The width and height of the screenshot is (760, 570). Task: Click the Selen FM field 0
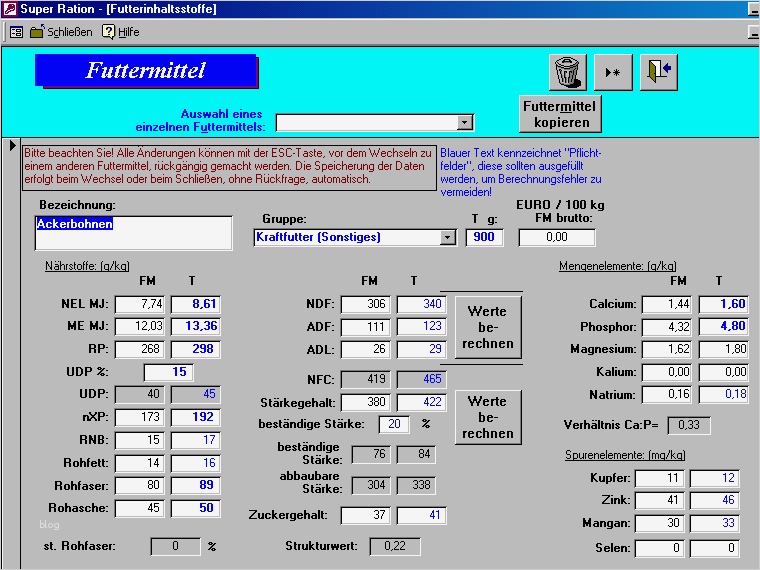pyautogui.click(x=660, y=548)
